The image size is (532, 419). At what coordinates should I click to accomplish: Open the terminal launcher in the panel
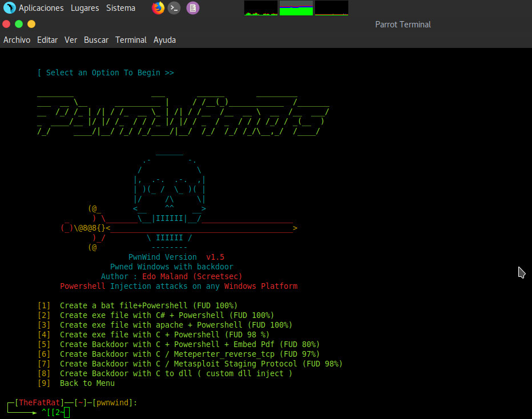click(175, 8)
